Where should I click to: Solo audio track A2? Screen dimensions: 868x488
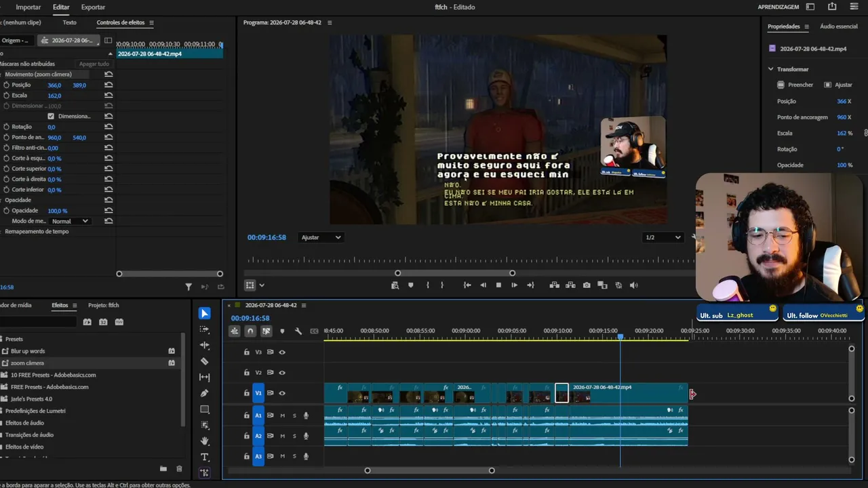tap(294, 436)
